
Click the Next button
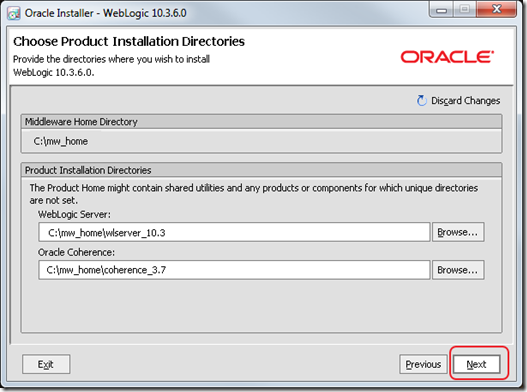tap(476, 364)
